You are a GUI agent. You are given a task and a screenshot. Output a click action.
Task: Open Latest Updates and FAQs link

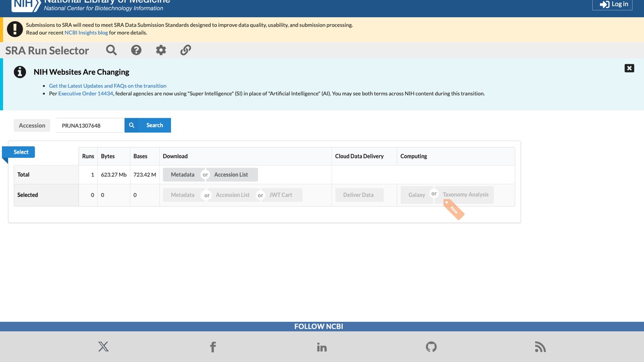tap(108, 86)
